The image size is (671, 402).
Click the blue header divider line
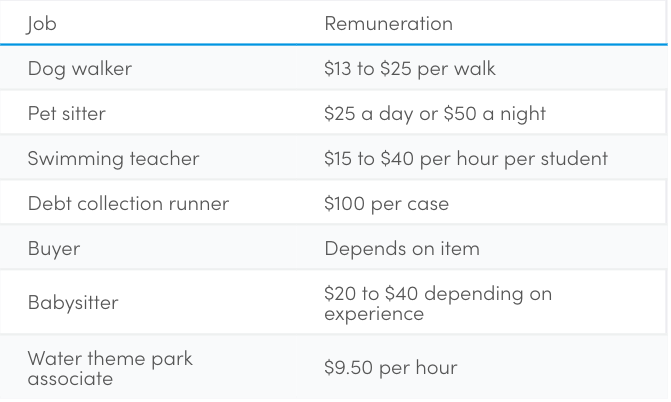pos(334,44)
